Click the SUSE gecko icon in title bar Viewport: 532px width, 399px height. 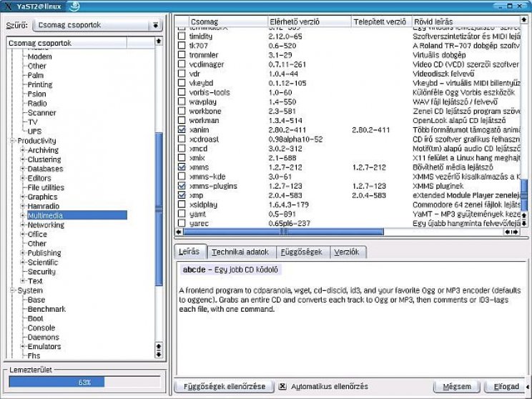click(74, 6)
